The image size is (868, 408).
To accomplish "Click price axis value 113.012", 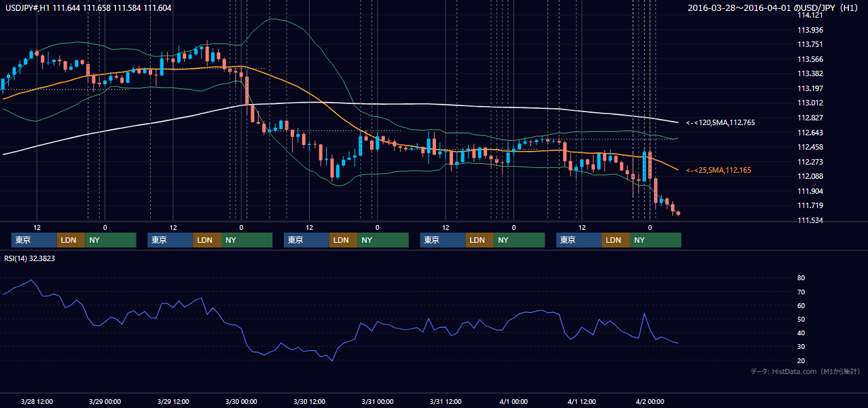I will click(x=810, y=103).
